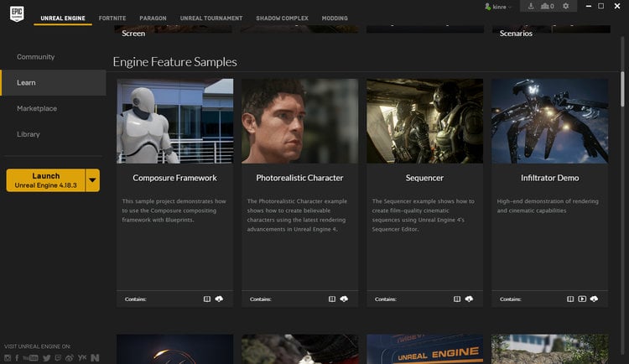
Task: Open the Shadow Complex tab
Action: pyautogui.click(x=282, y=18)
